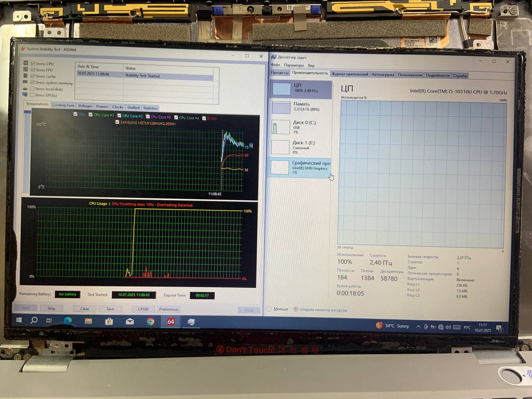Launch Google Chrome from the taskbar
Image resolution: width=532 pixels, height=399 pixels.
tap(150, 321)
